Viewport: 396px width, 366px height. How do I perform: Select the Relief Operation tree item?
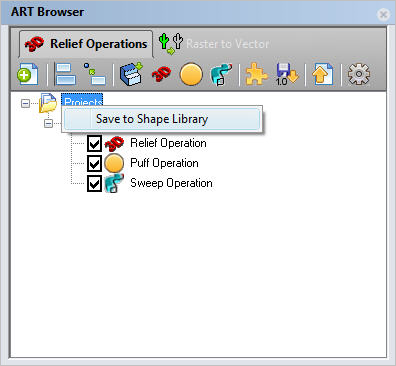(168, 143)
